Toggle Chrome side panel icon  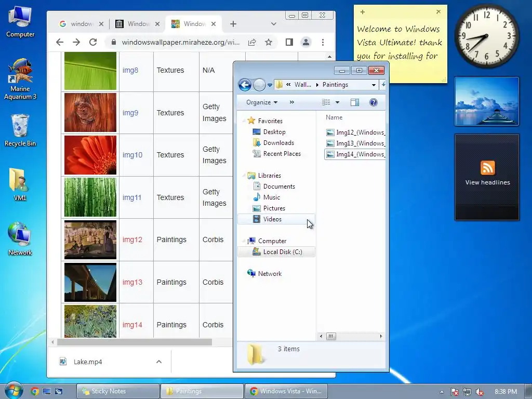[289, 42]
